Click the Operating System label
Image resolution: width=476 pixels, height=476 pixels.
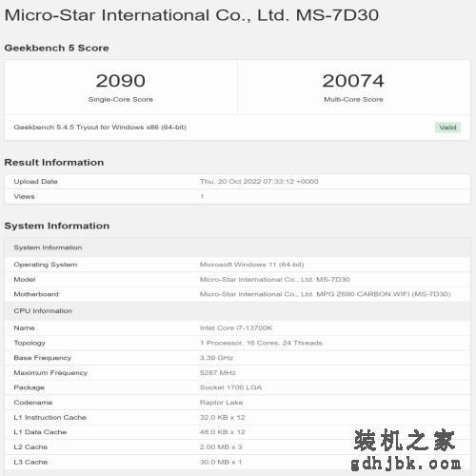46,265
